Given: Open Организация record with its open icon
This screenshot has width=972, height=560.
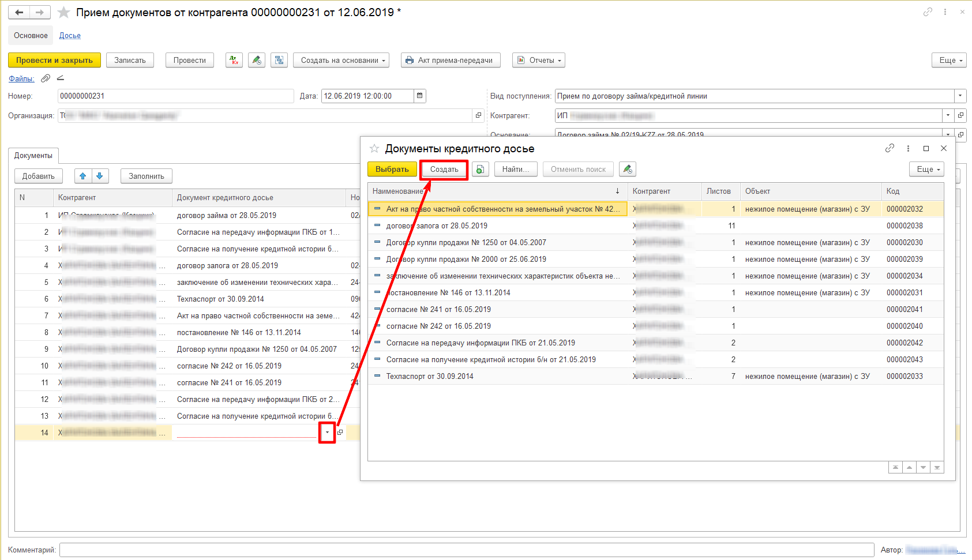Looking at the screenshot, I should pos(478,115).
